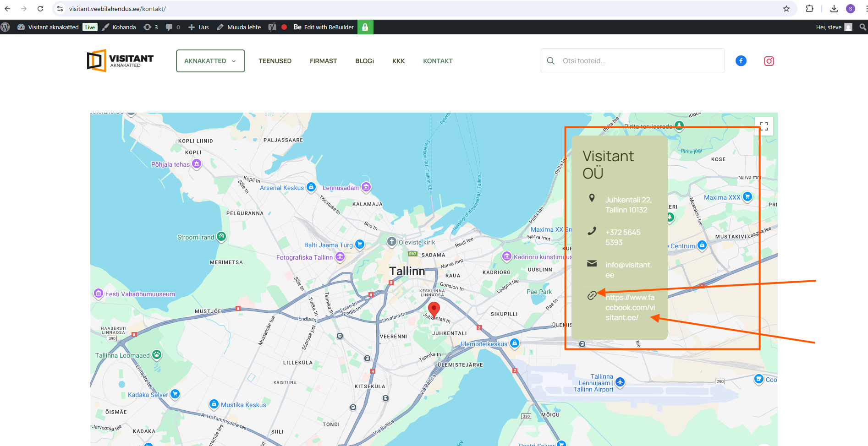This screenshot has width=868, height=446.
Task: Click Edit with BeBuilder button
Action: pos(324,27)
